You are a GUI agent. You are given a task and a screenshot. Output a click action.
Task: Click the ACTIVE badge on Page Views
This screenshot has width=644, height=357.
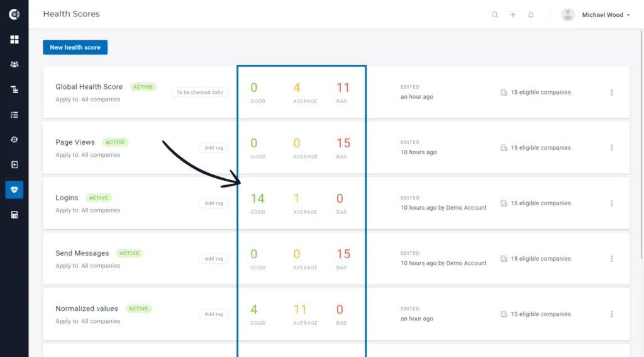115,142
